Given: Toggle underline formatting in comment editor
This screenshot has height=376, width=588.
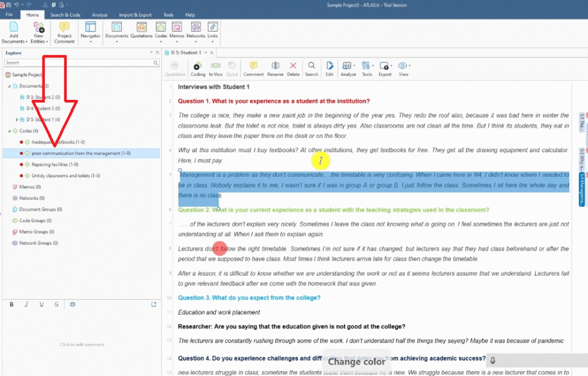Looking at the screenshot, I should click(x=41, y=304).
